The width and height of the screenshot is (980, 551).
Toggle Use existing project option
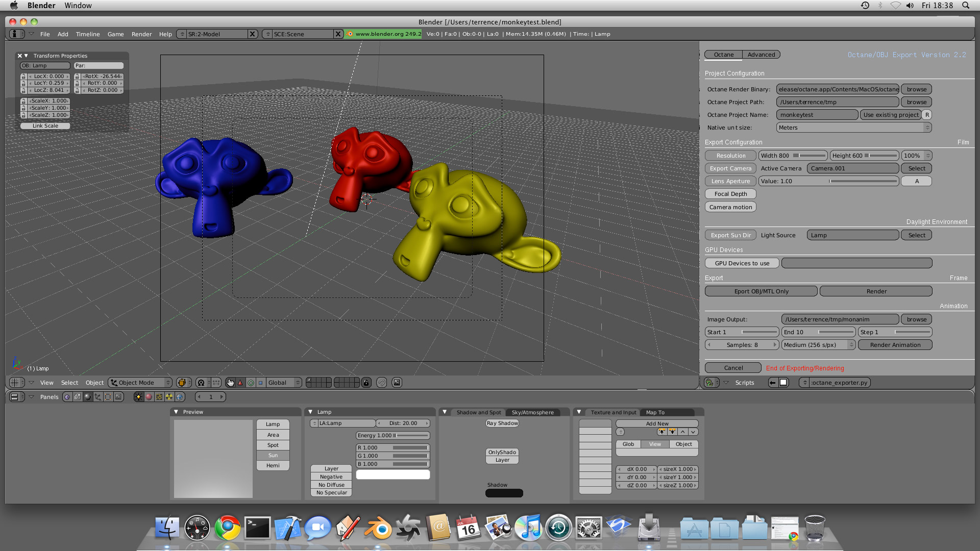pos(891,115)
